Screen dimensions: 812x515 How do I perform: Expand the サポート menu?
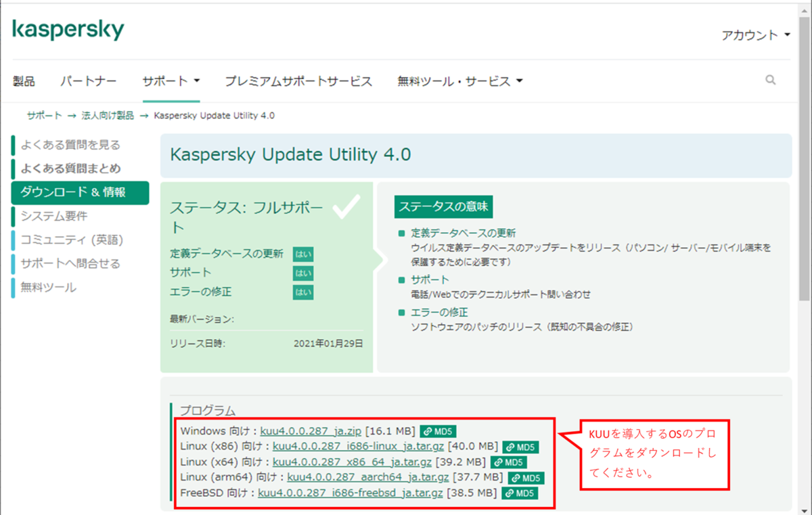pyautogui.click(x=171, y=81)
